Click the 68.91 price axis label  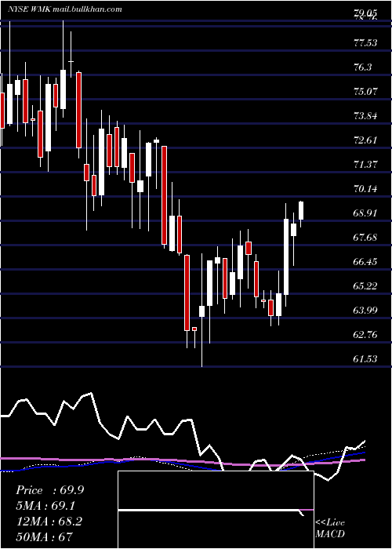coord(365,213)
